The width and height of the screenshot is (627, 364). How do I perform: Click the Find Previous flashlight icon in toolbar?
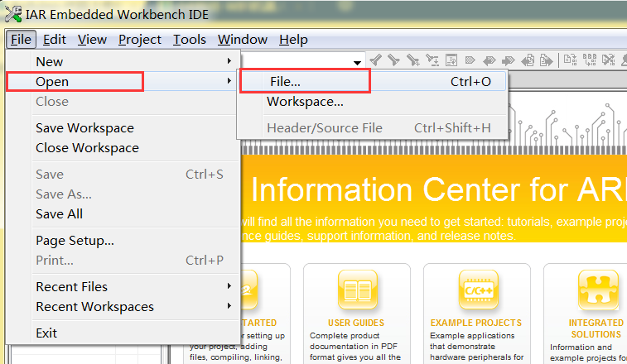tap(376, 60)
